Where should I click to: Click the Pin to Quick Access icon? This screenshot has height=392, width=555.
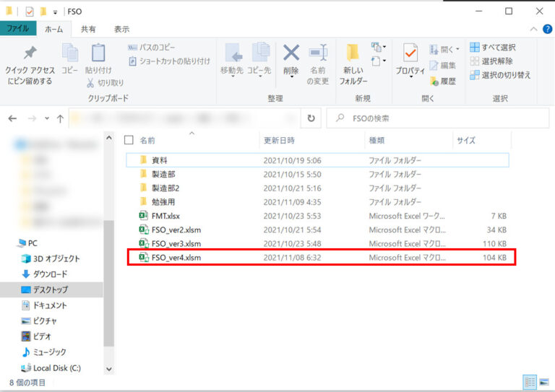[30, 54]
